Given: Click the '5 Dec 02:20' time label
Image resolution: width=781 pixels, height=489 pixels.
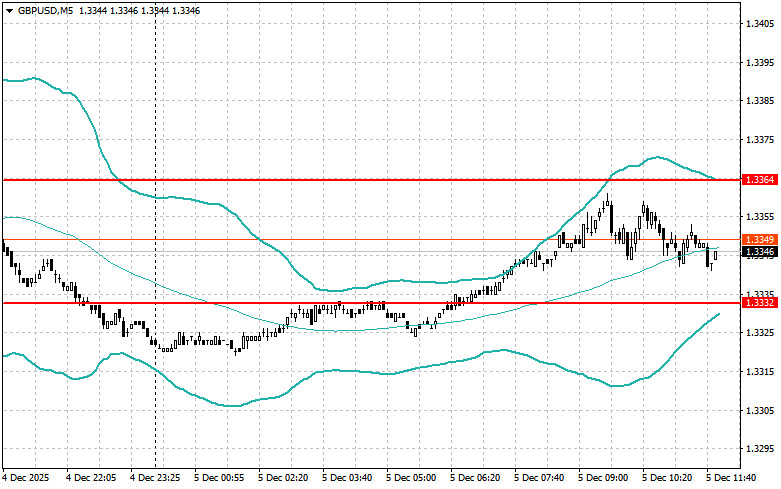Looking at the screenshot, I should click(x=283, y=478).
